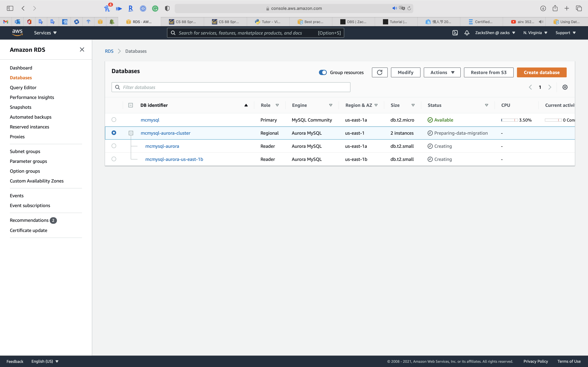
Task: Toggle the Group resources switch
Action: click(x=323, y=72)
